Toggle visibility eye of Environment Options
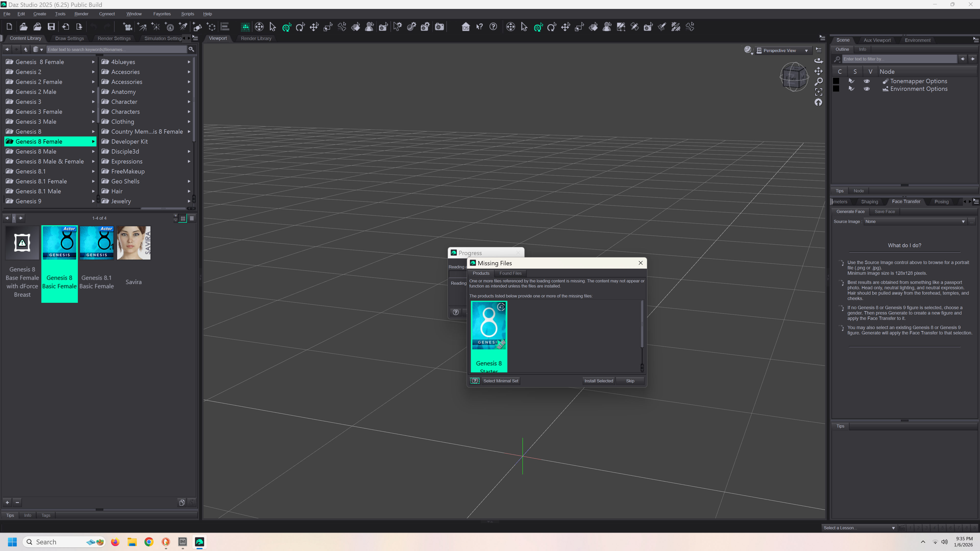The height and width of the screenshot is (551, 980). click(866, 89)
